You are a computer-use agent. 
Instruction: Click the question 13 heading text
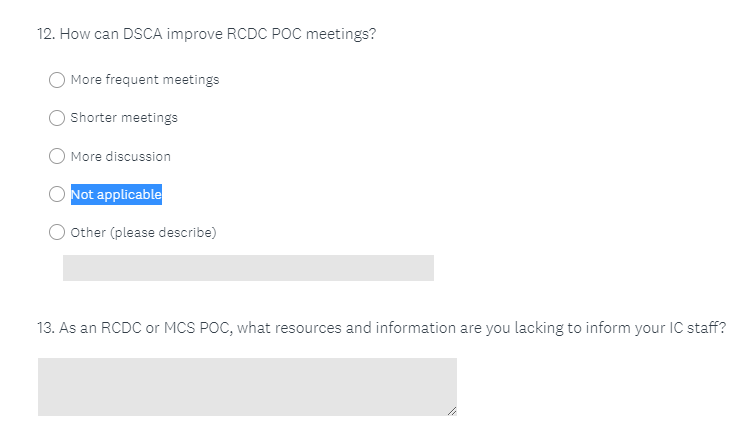pos(380,328)
